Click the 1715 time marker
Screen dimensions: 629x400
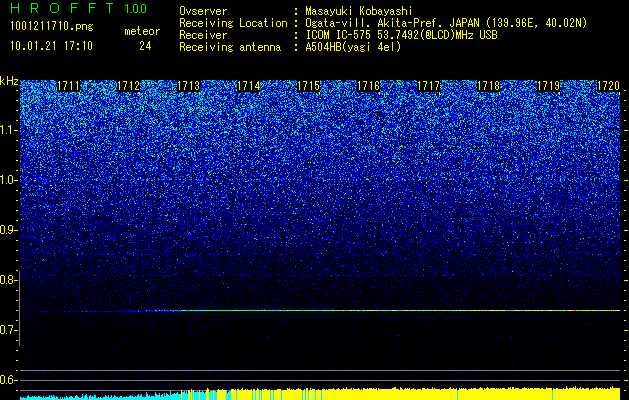point(308,86)
